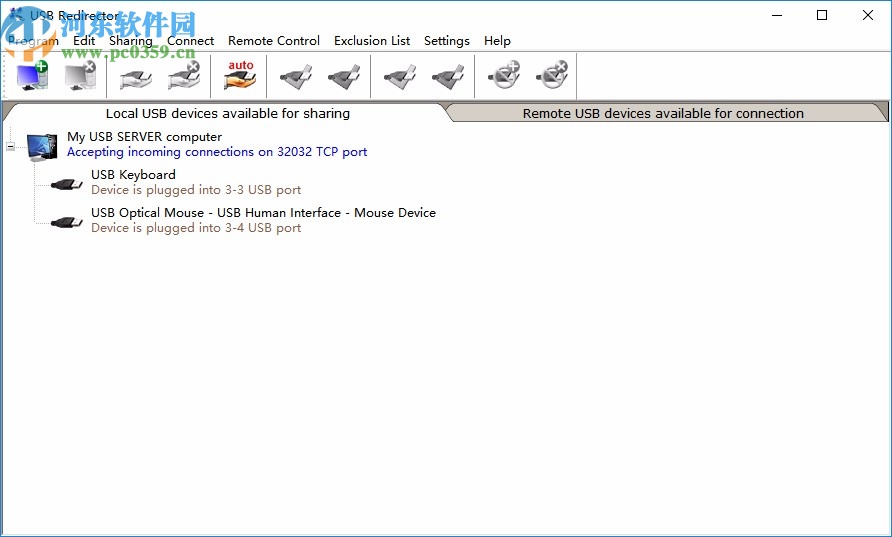Minimize the USB Redirector window
The width and height of the screenshot is (892, 537).
tap(777, 15)
